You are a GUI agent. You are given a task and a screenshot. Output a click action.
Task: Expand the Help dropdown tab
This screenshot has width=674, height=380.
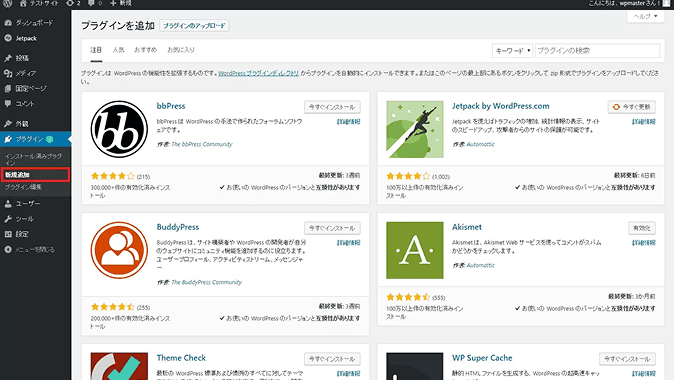(646, 16)
